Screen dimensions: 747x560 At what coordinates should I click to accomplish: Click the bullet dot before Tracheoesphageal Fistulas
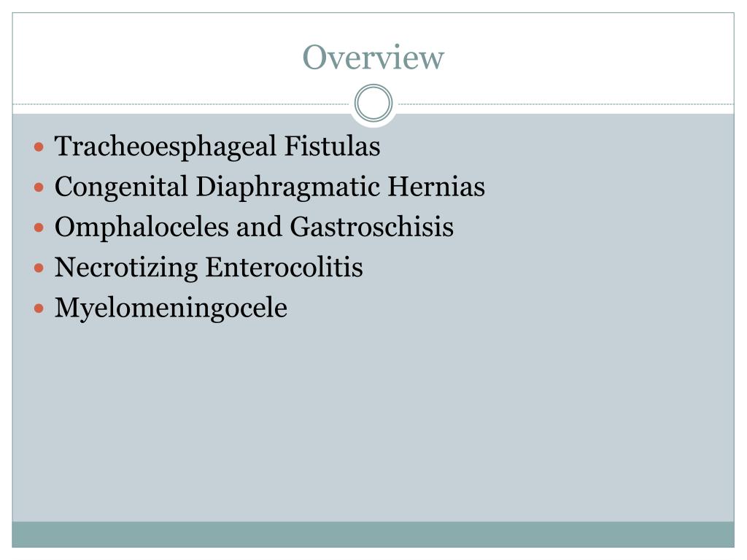tap(39, 147)
